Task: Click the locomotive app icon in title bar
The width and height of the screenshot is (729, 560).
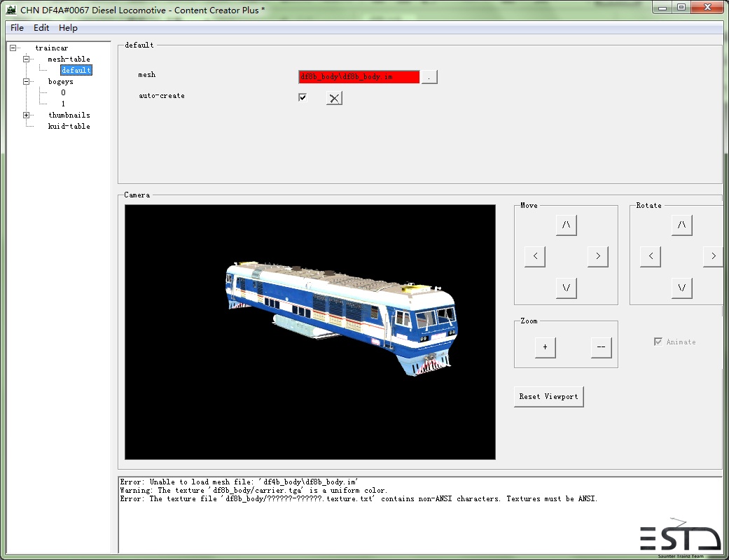Action: [x=11, y=10]
